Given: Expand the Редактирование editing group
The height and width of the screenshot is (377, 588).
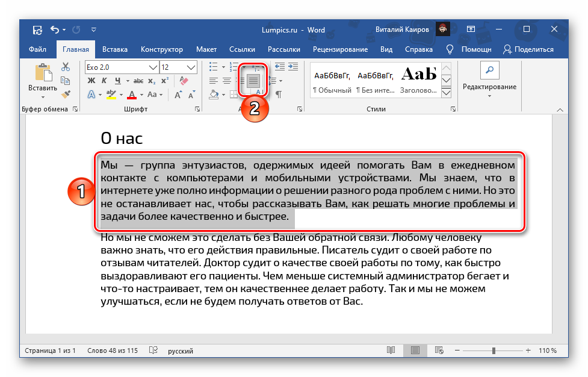Looking at the screenshot, I should pyautogui.click(x=489, y=81).
